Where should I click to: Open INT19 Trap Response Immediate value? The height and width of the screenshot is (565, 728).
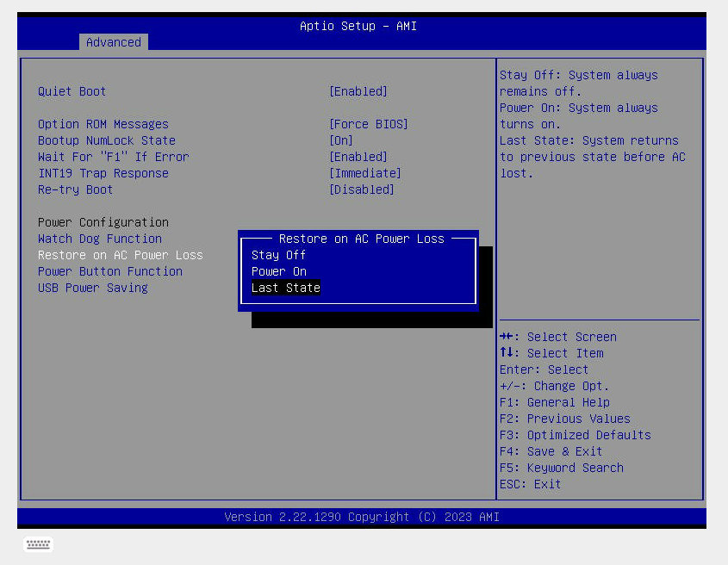[364, 173]
